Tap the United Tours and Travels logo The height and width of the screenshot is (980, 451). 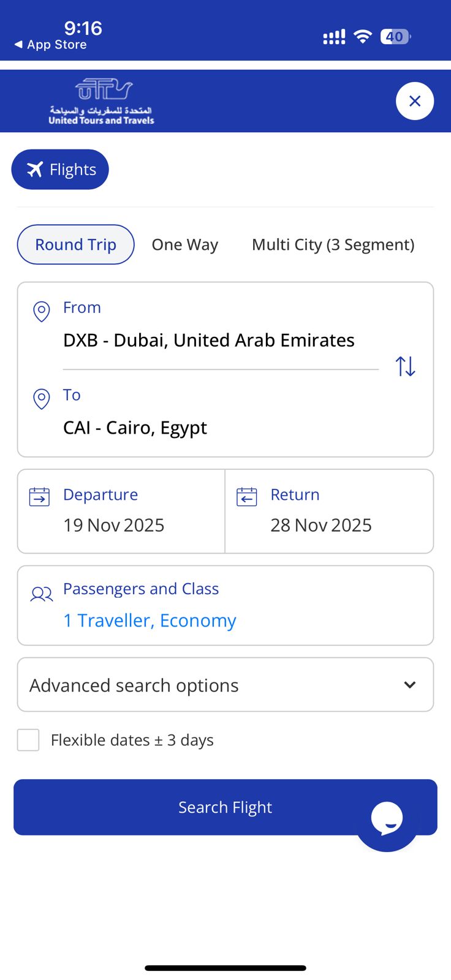point(102,102)
